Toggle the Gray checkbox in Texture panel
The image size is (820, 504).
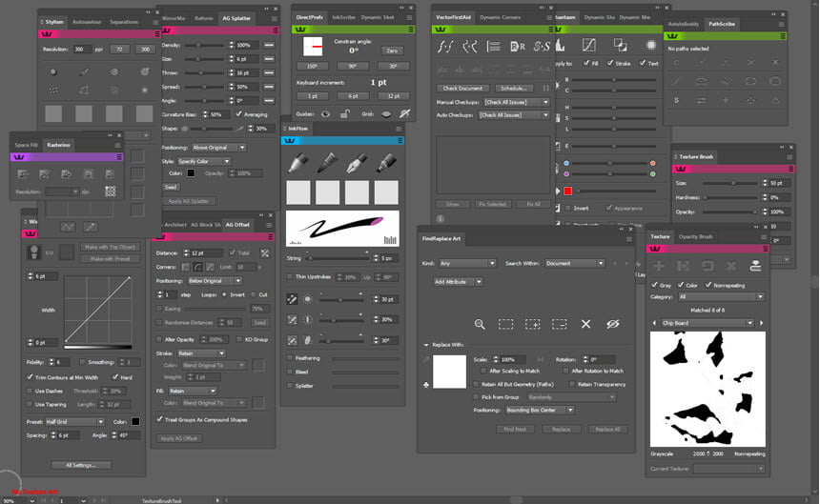(x=654, y=284)
